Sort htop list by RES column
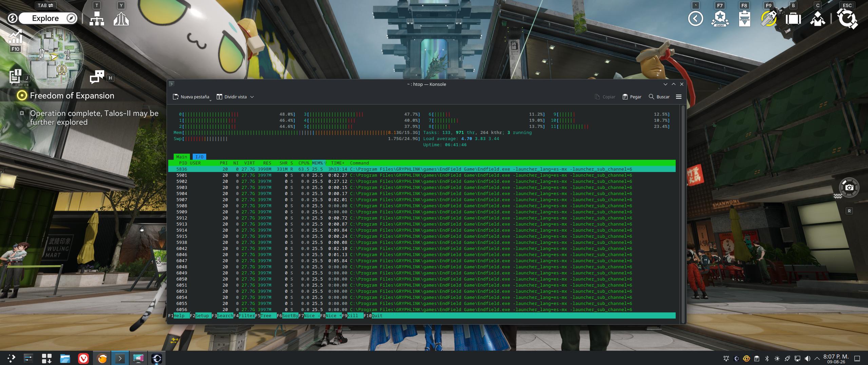The width and height of the screenshot is (868, 365). [267, 163]
